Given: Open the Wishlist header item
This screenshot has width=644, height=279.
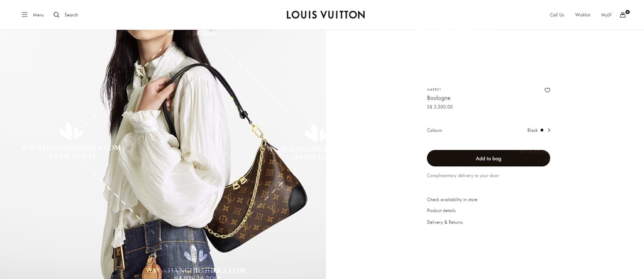Looking at the screenshot, I should (x=582, y=15).
